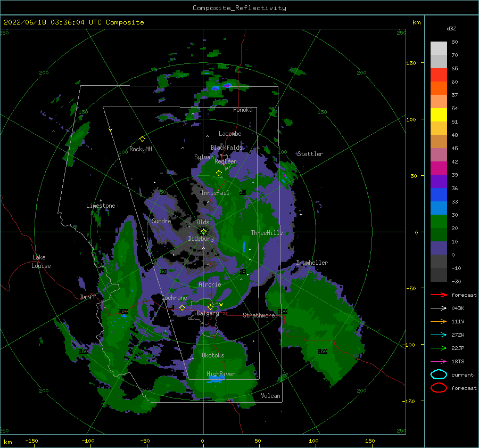Click the yellow diamond marker near RockyMH
Viewport: 479px width, 448px height.
coord(142,139)
